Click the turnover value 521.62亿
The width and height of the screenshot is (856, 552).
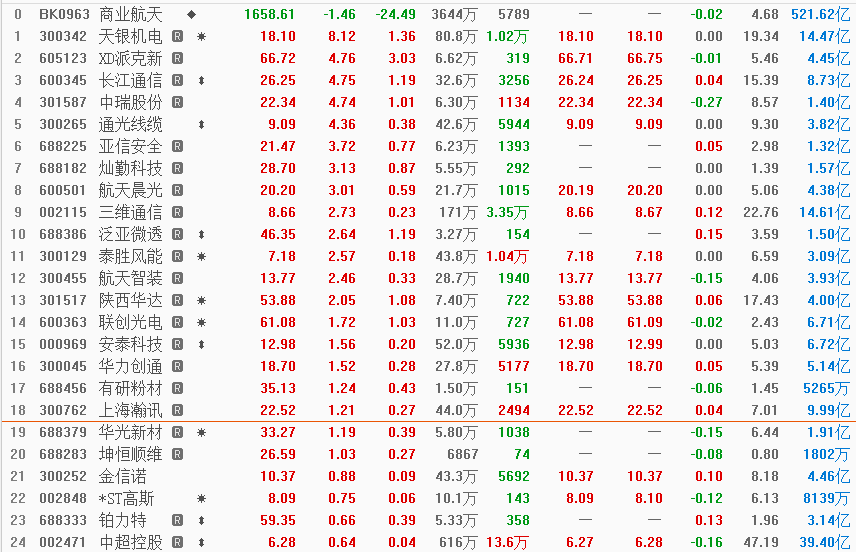pos(821,15)
